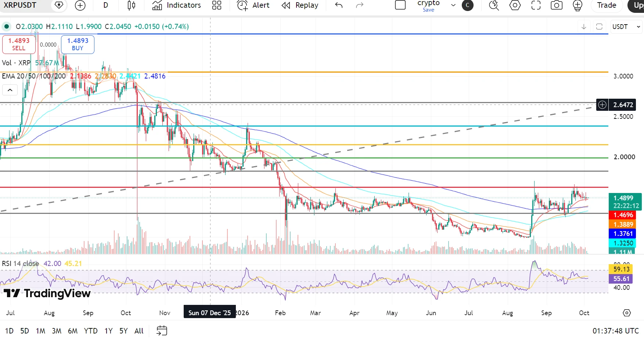Click the down arrow beside the USDT selector

[x=584, y=27]
